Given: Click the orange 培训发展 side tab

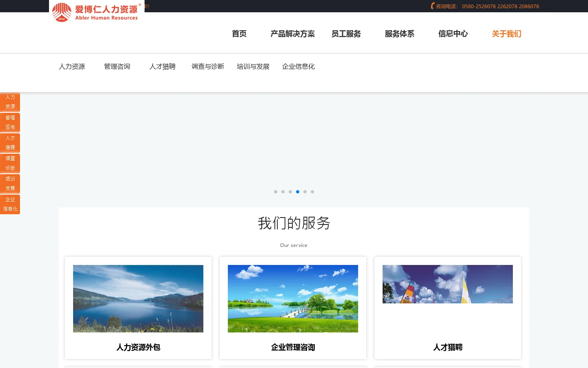Looking at the screenshot, I should click(x=10, y=184).
